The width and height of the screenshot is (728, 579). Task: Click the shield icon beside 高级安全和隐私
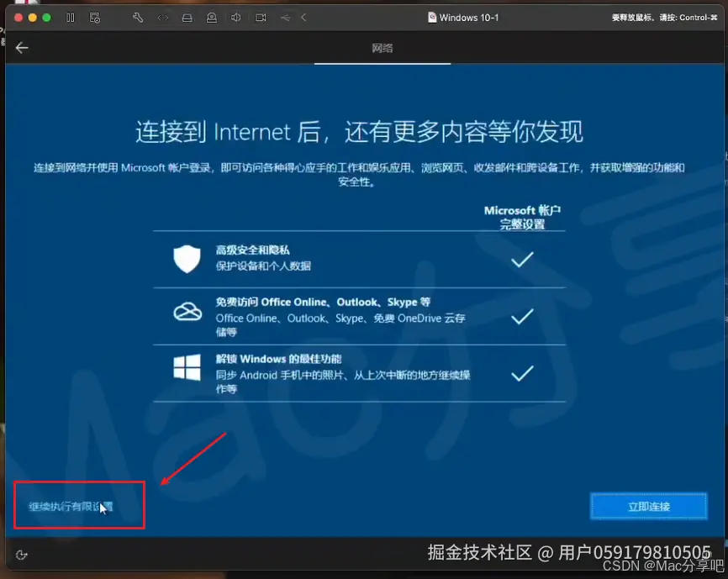(x=187, y=259)
